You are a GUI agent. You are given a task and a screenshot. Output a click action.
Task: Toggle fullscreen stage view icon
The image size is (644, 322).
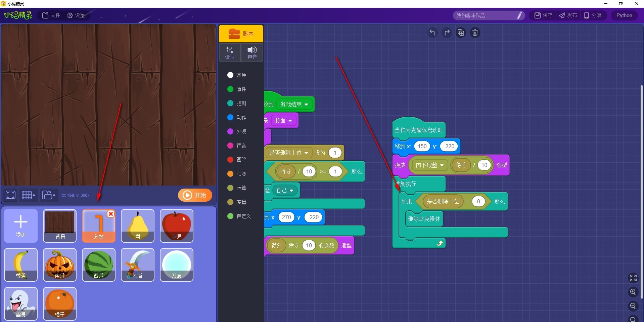pyautogui.click(x=11, y=195)
